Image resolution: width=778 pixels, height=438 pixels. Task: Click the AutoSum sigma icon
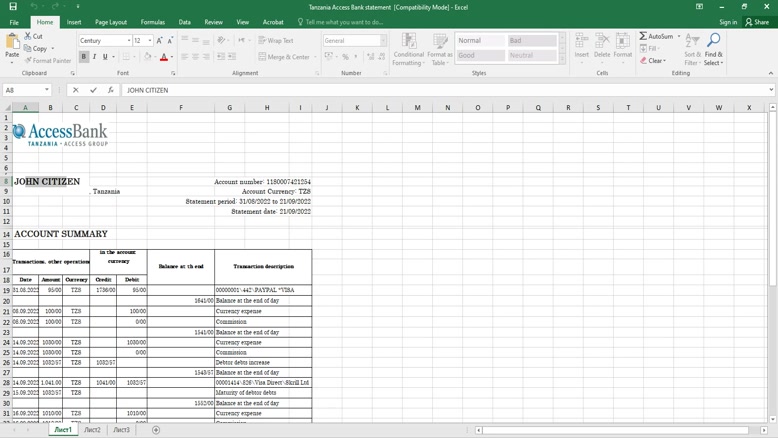644,36
